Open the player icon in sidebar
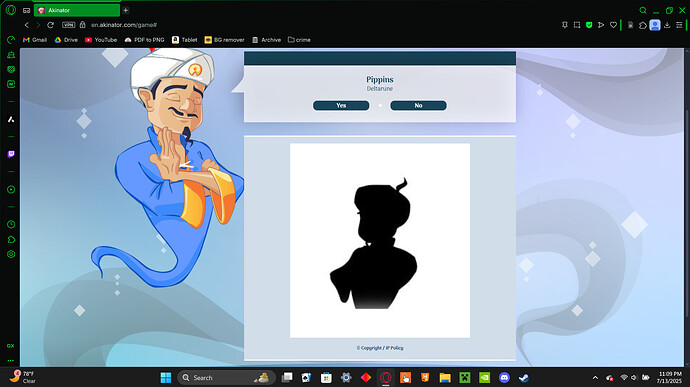This screenshot has width=690, height=387. tap(11, 189)
